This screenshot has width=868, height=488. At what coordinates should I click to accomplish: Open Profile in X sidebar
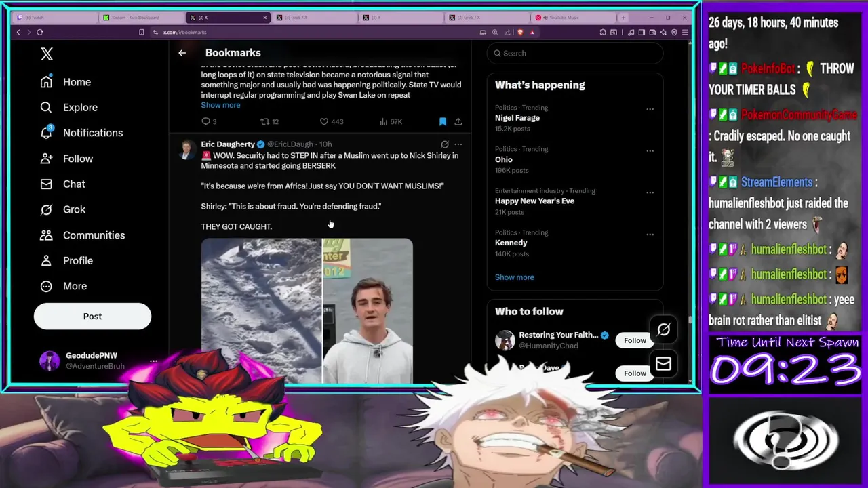tap(66, 260)
